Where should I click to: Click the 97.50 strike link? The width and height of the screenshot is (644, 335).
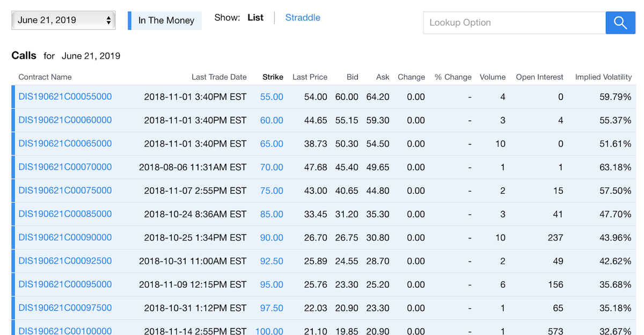point(272,308)
